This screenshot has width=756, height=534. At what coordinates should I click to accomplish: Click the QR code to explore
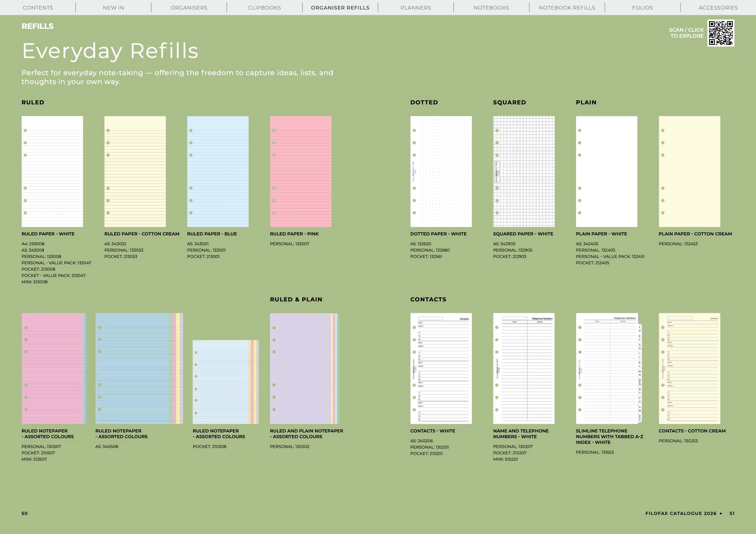tap(720, 33)
